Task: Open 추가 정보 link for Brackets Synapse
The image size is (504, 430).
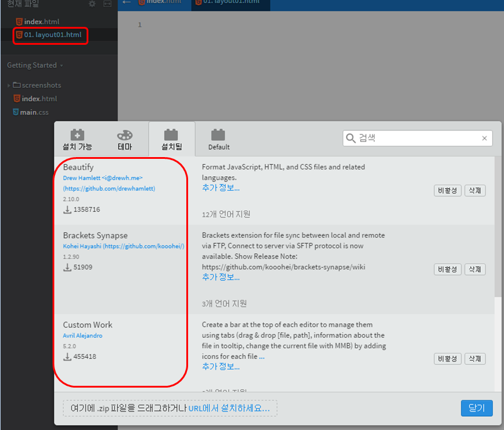Action: (x=220, y=277)
